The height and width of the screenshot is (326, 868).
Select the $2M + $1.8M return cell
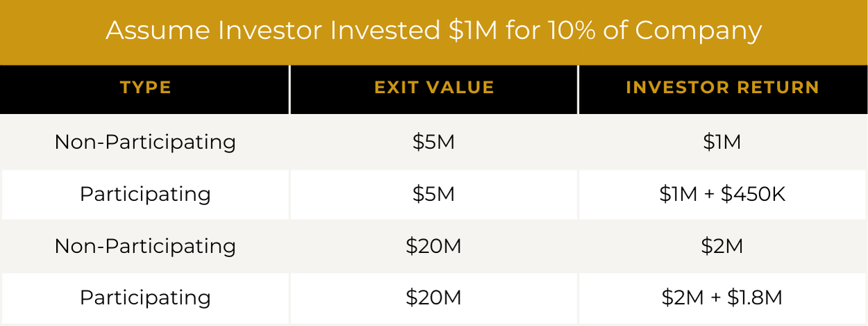(722, 298)
